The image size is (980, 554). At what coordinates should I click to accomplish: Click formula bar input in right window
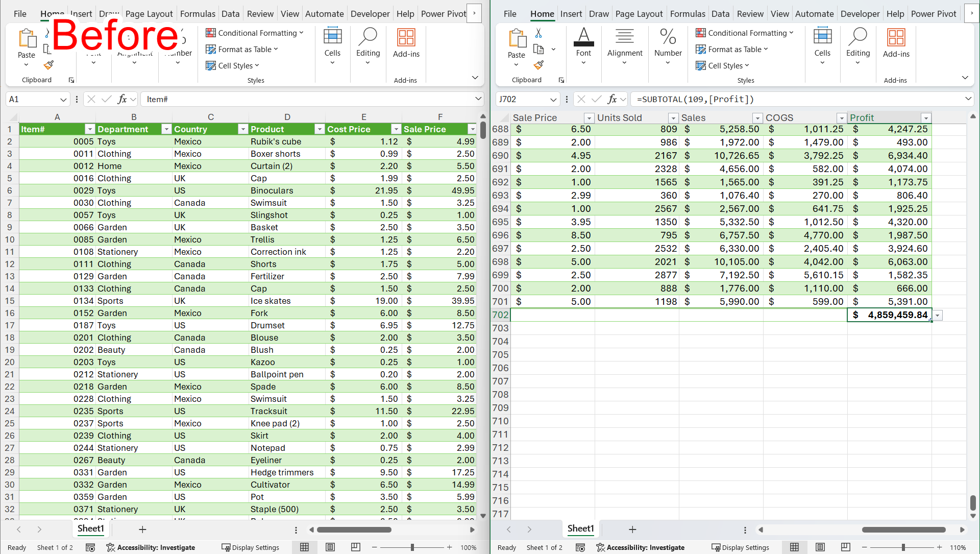click(x=796, y=99)
